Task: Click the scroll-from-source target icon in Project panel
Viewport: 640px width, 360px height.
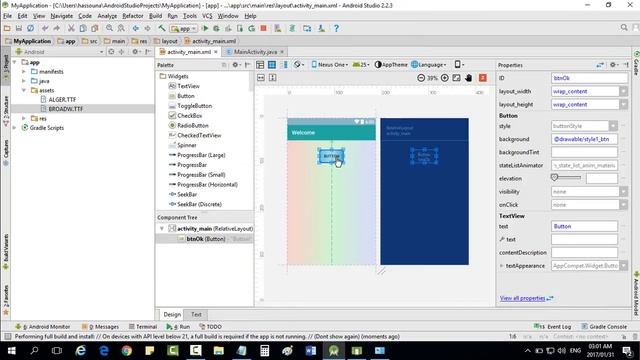Action: 111,52
